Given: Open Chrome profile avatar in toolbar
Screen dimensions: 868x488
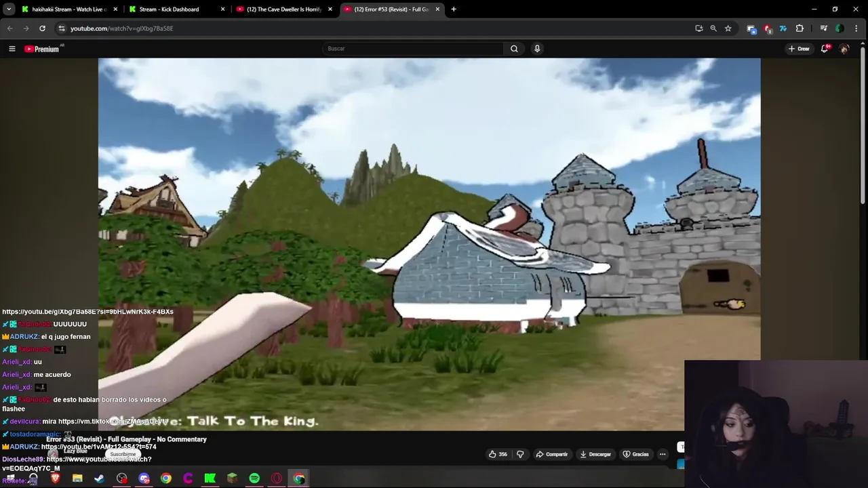Looking at the screenshot, I should pos(840,28).
